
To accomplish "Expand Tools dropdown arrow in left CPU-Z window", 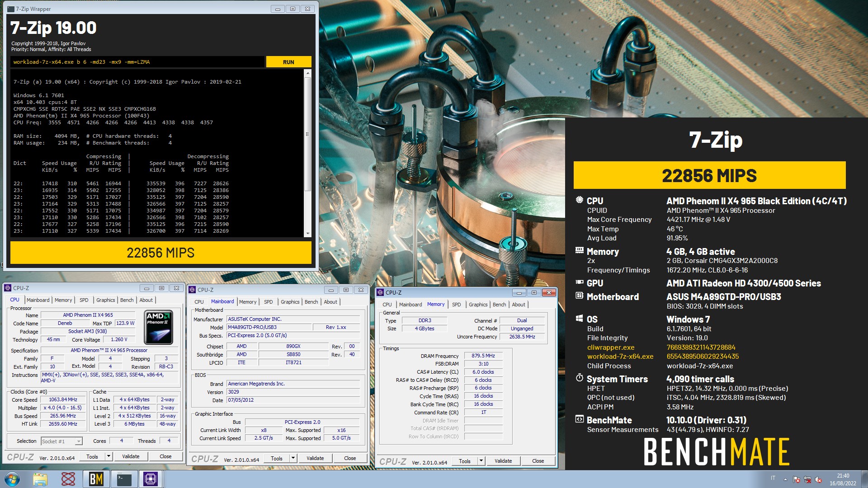I will (x=108, y=456).
